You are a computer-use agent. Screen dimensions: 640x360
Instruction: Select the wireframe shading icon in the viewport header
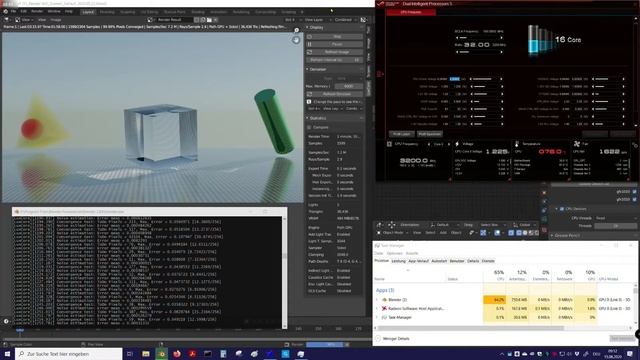519,233
